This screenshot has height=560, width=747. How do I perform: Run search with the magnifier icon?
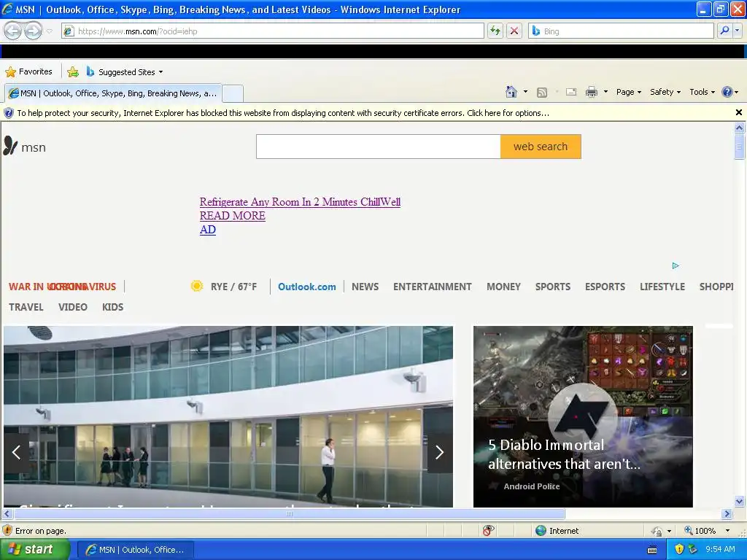point(724,31)
